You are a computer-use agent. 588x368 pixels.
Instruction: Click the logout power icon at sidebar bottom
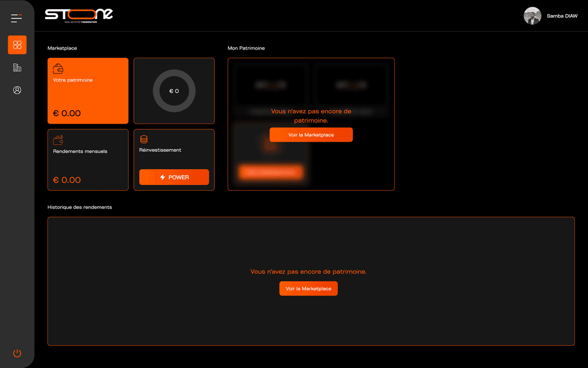click(17, 353)
